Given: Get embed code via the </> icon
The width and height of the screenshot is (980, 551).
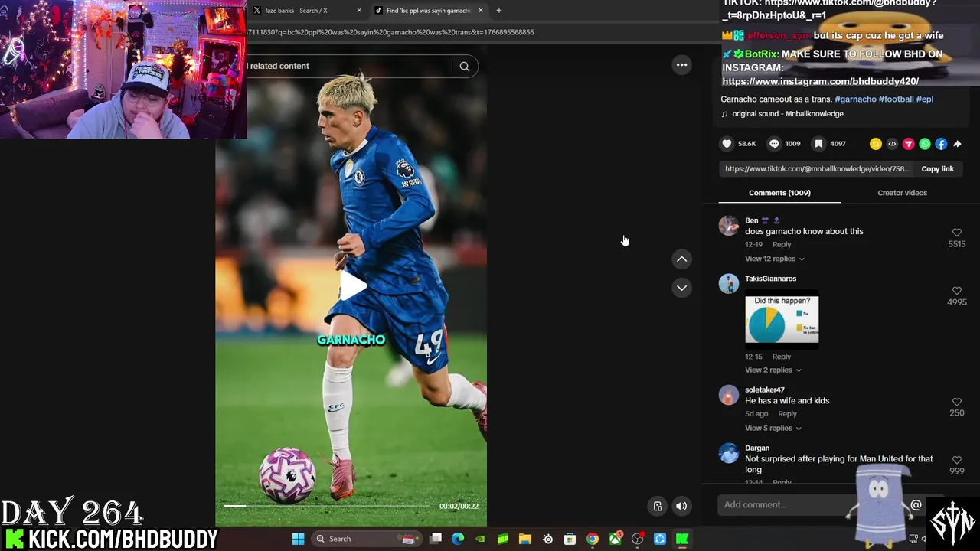Looking at the screenshot, I should pyautogui.click(x=892, y=144).
